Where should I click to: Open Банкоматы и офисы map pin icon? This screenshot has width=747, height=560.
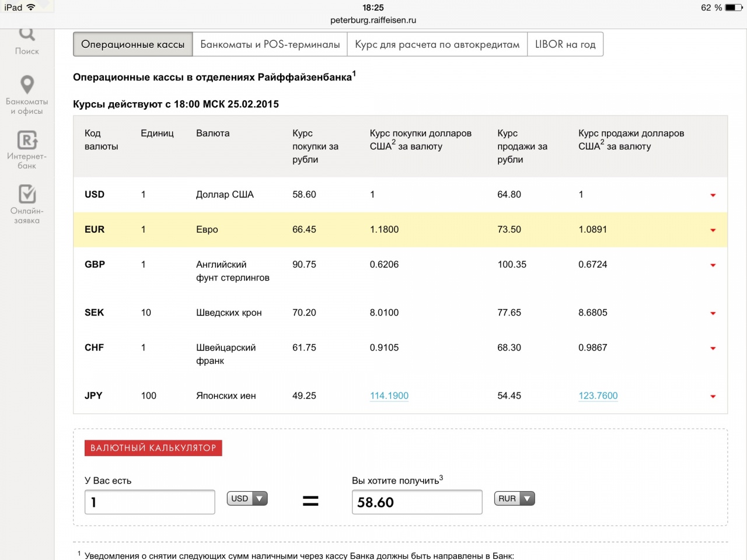coord(27,85)
